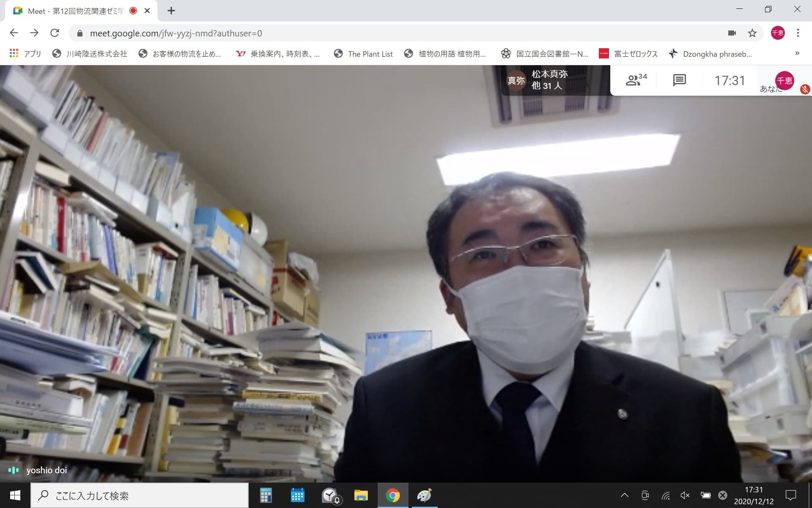Reload the Meet page
Viewport: 812px width, 508px height.
tap(55, 33)
